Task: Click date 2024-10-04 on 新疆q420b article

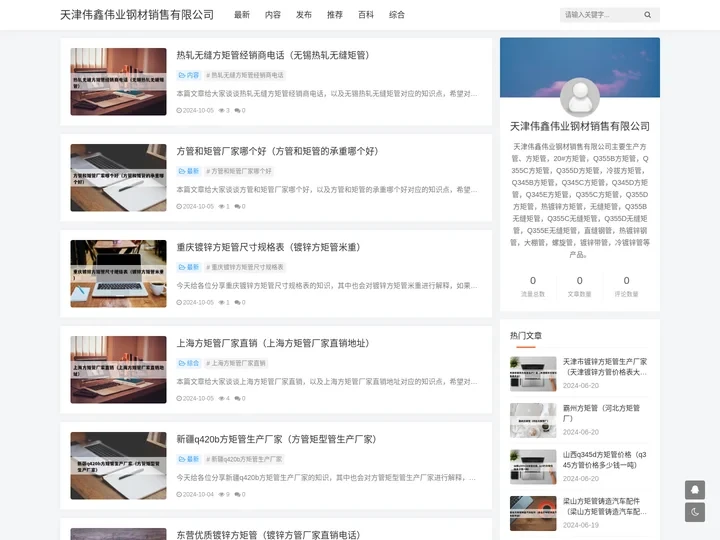Action: (198, 494)
